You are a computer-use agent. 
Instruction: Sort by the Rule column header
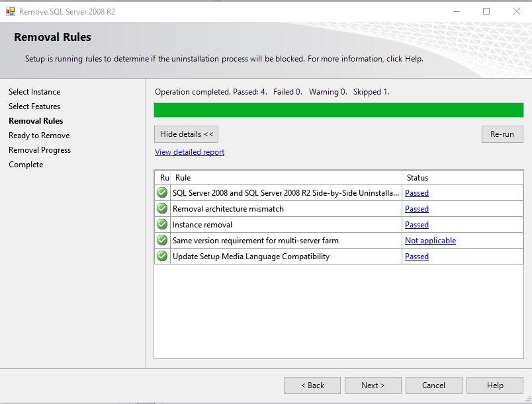285,178
